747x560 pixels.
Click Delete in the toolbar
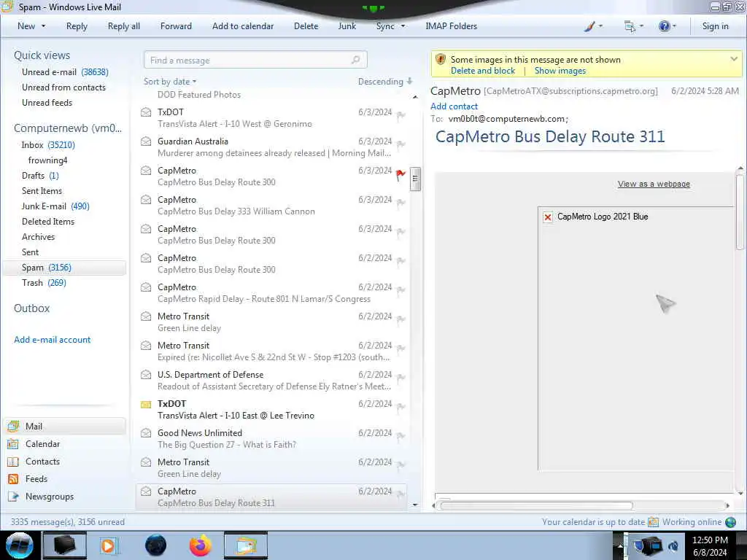[306, 26]
